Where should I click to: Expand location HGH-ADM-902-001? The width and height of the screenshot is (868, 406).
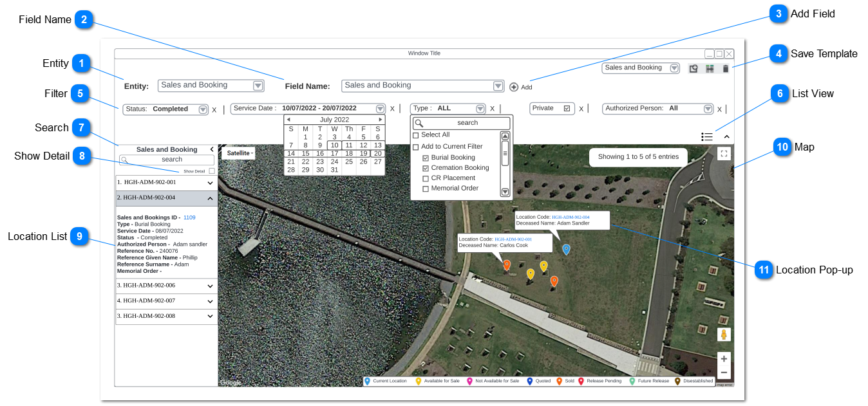[210, 183]
